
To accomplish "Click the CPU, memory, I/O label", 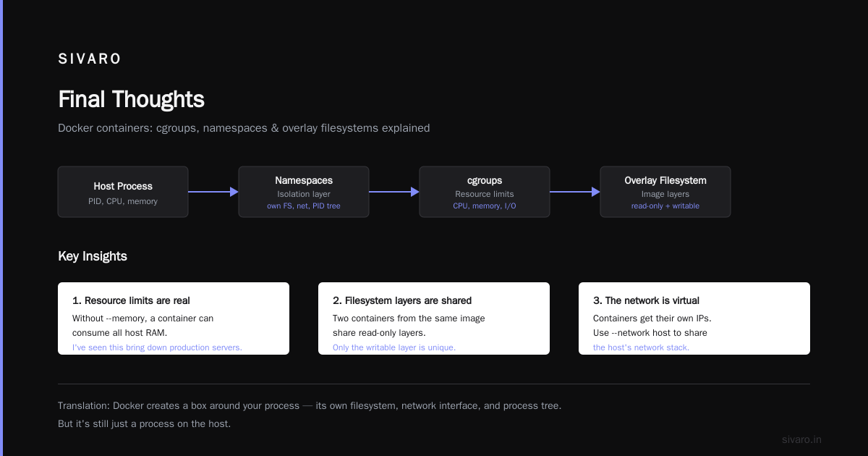I will click(x=485, y=206).
